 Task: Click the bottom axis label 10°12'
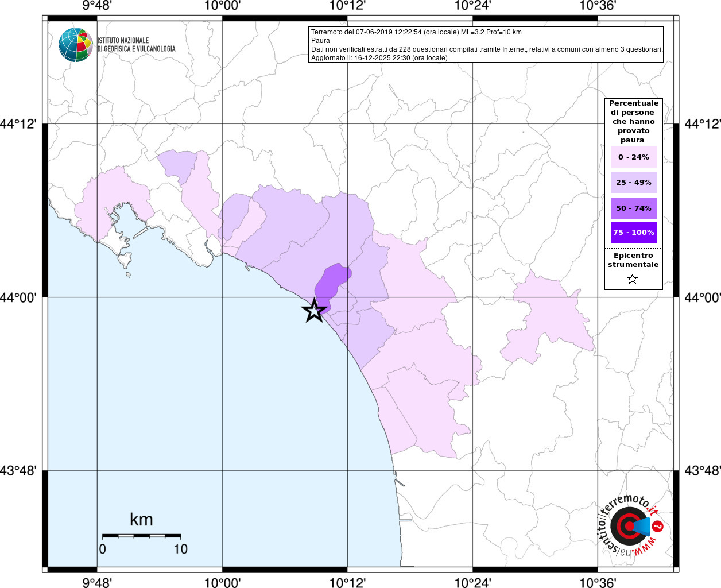(347, 582)
